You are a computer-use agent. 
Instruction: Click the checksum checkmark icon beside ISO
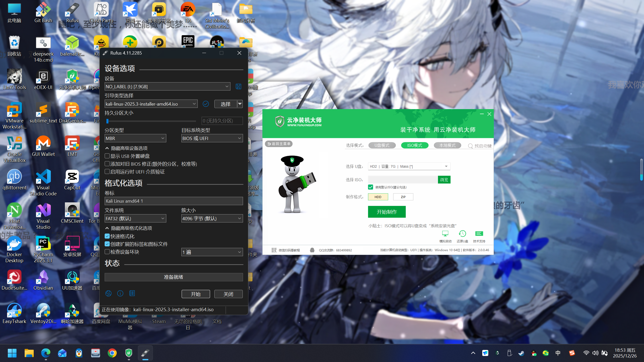click(206, 104)
